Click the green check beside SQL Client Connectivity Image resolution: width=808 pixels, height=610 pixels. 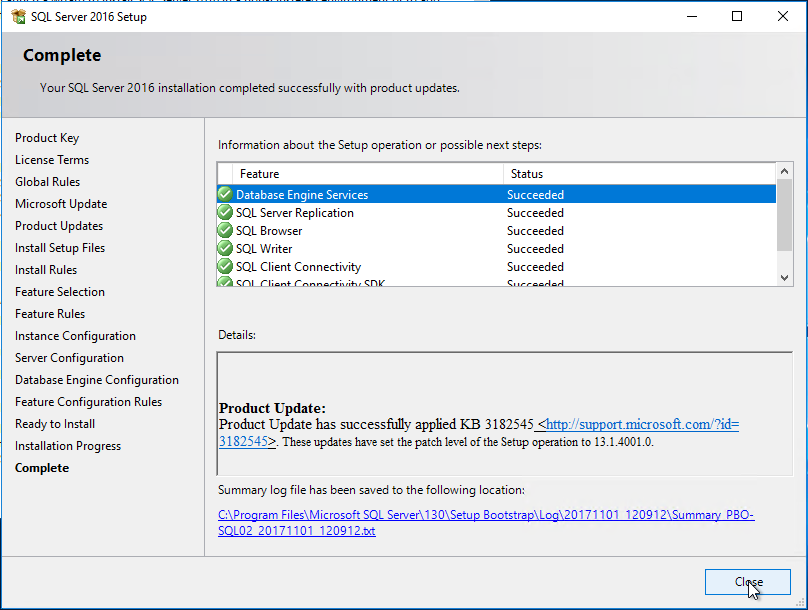225,266
